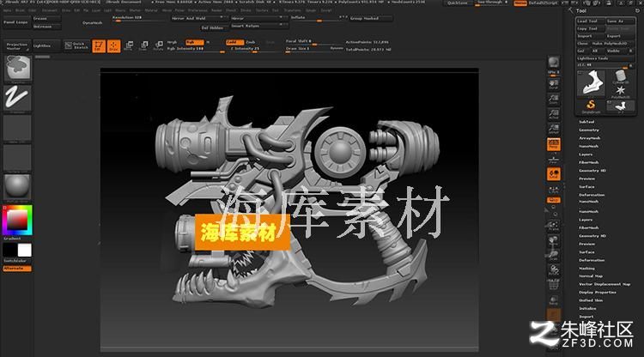
Task: Open the Document menu
Action: (49, 10)
